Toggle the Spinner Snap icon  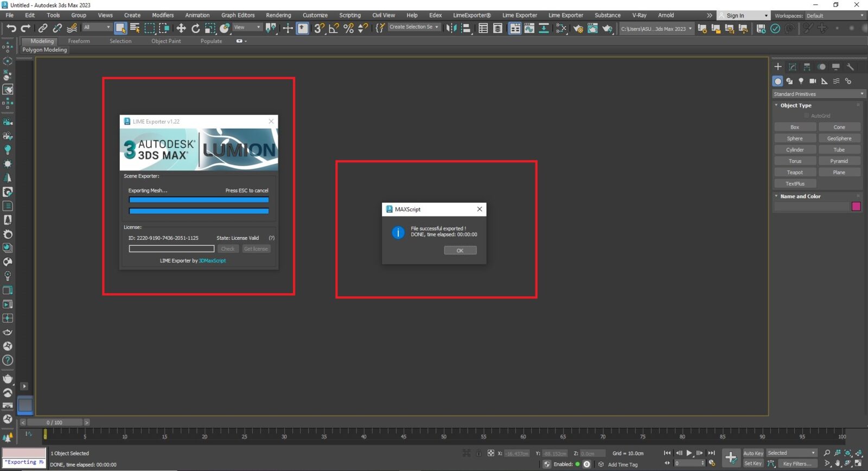coord(363,28)
